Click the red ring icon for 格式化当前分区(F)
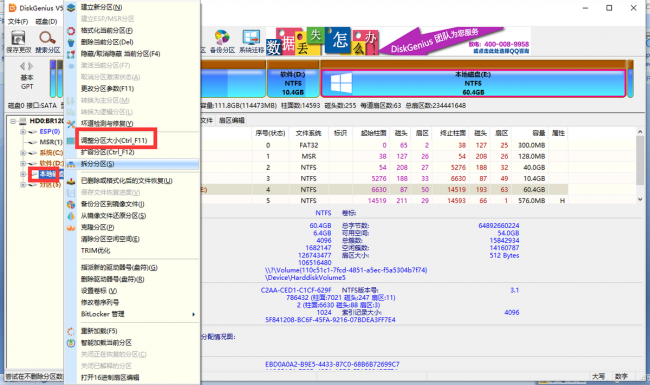 click(71, 31)
